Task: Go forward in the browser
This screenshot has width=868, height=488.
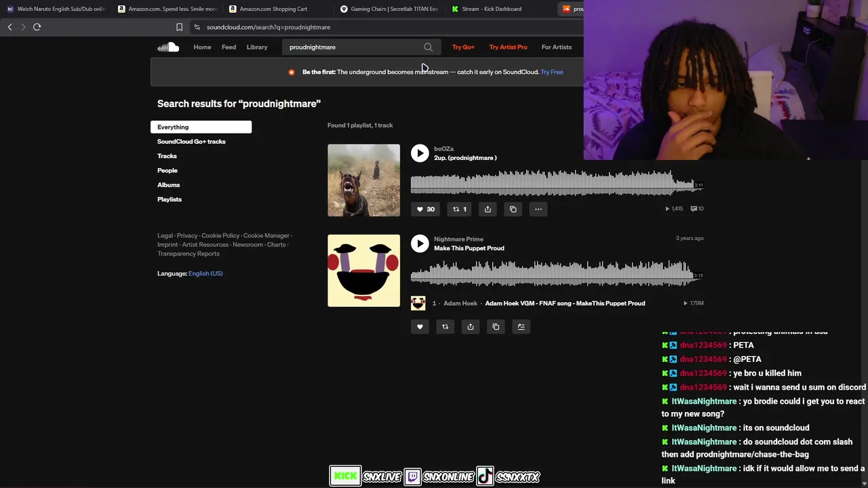Action: (23, 27)
